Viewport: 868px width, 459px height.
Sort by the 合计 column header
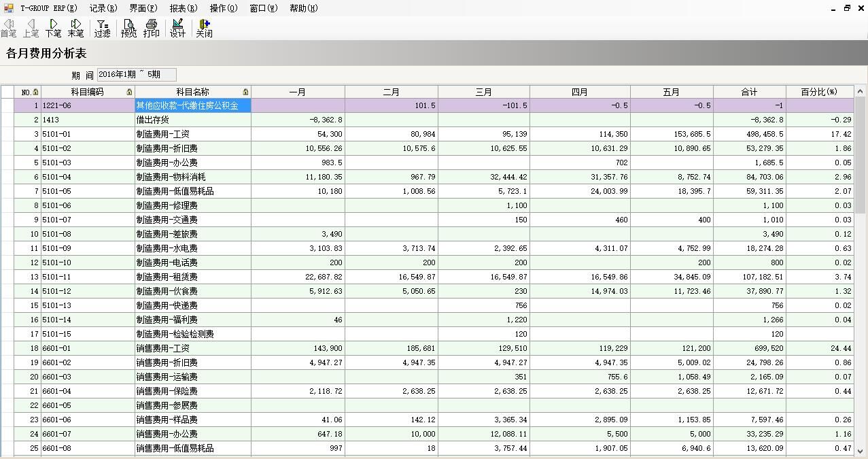[x=748, y=90]
